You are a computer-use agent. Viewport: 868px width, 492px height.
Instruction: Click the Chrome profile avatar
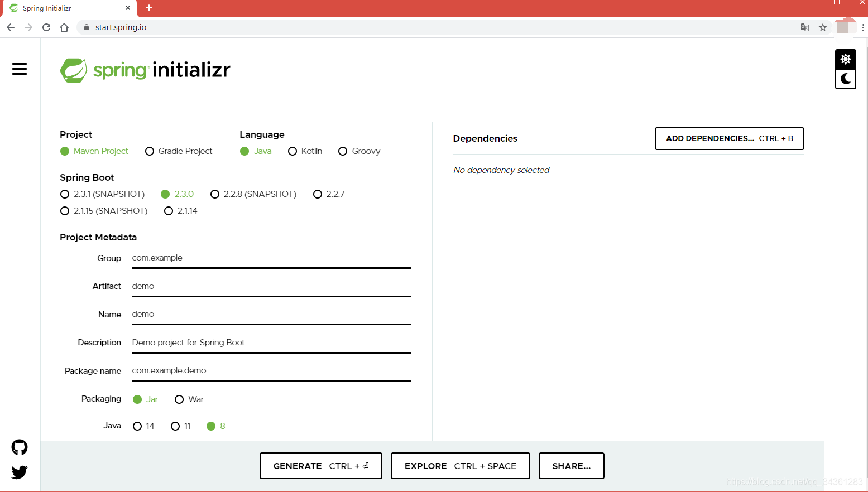(843, 27)
